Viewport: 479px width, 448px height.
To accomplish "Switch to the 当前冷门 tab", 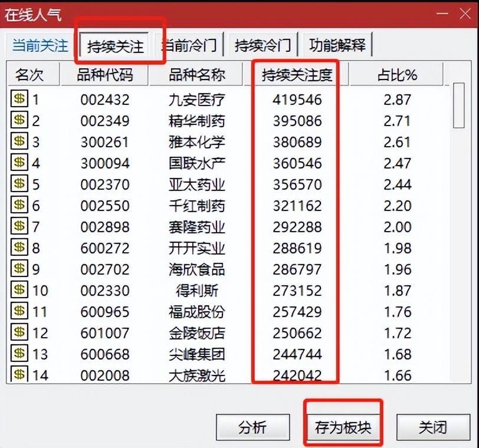I will 189,45.
